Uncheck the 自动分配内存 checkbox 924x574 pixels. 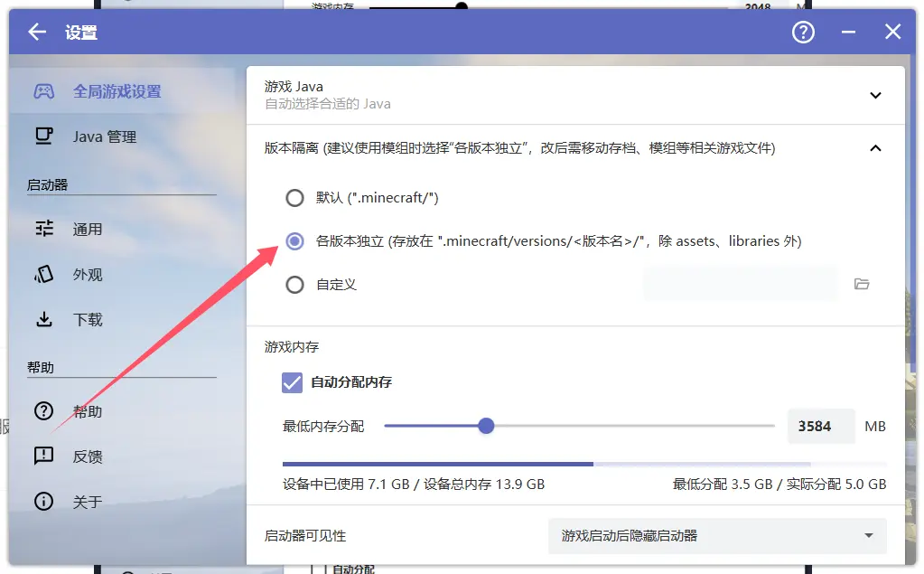(292, 382)
